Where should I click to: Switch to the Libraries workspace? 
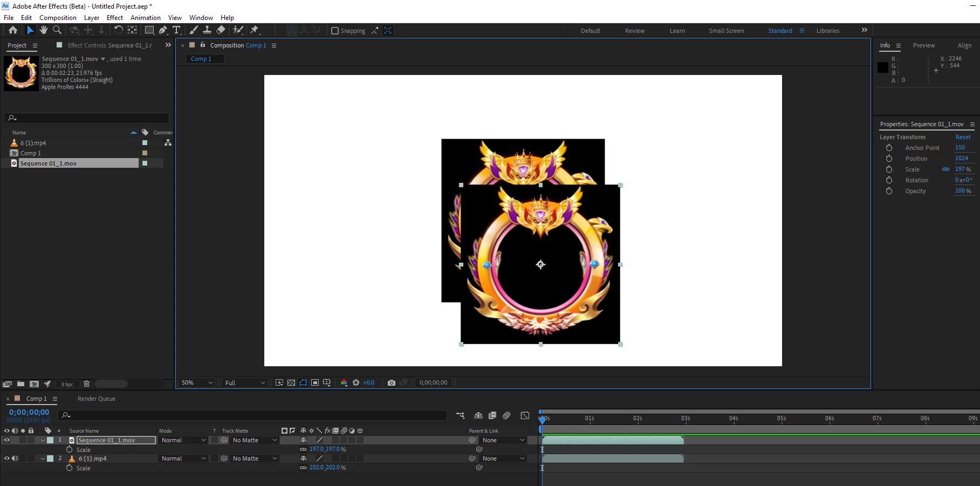[828, 31]
